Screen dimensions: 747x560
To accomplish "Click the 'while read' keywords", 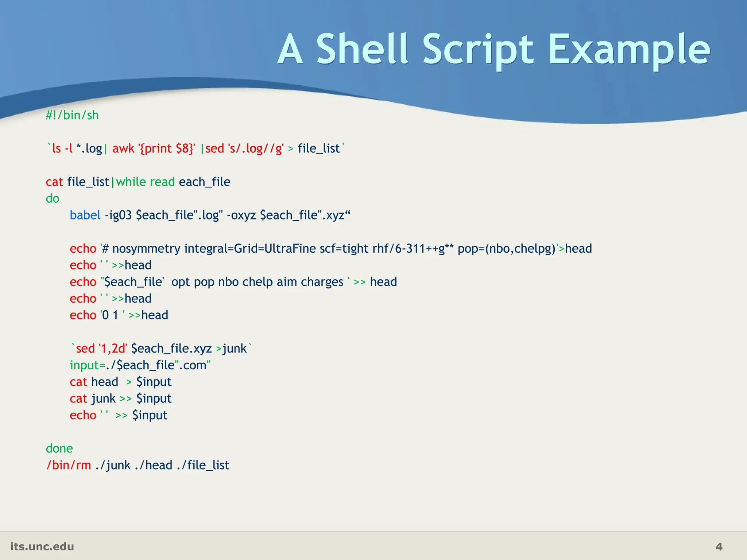I will pyautogui.click(x=146, y=182).
